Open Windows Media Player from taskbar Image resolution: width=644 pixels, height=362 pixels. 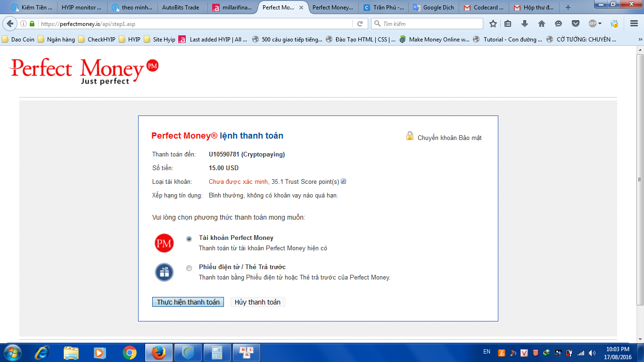click(x=99, y=353)
